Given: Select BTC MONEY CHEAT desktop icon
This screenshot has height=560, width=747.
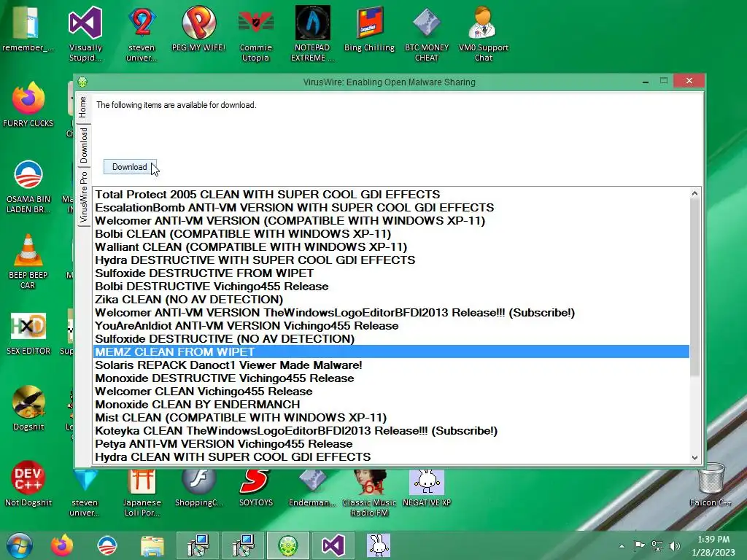Looking at the screenshot, I should coord(426,34).
